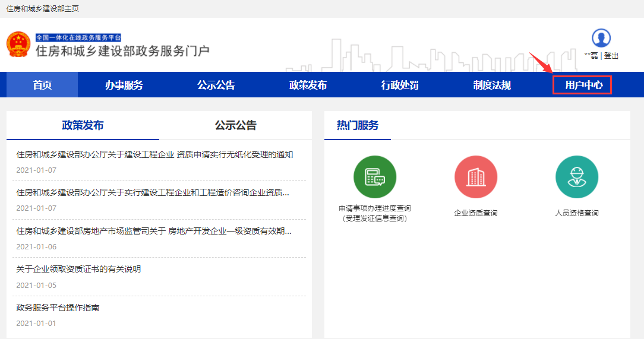The height and width of the screenshot is (339, 644).
Task: Go to 公示公告 in the navigation bar
Action: click(x=216, y=85)
